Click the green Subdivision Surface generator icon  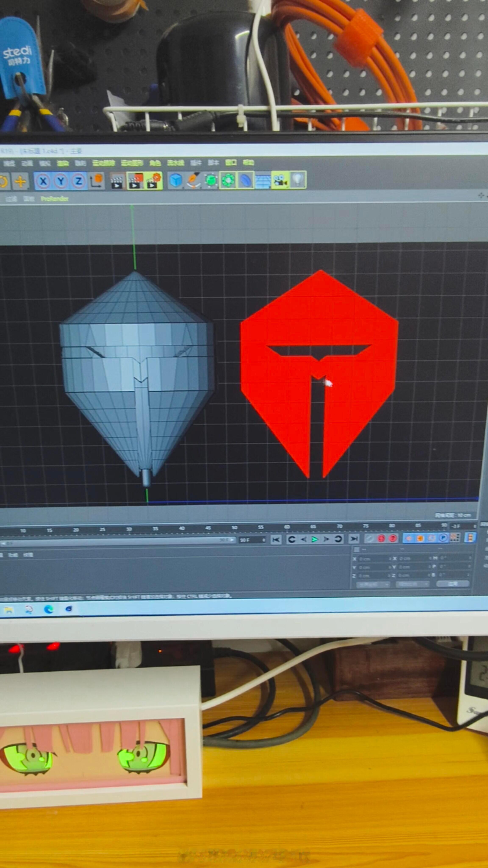point(211,180)
